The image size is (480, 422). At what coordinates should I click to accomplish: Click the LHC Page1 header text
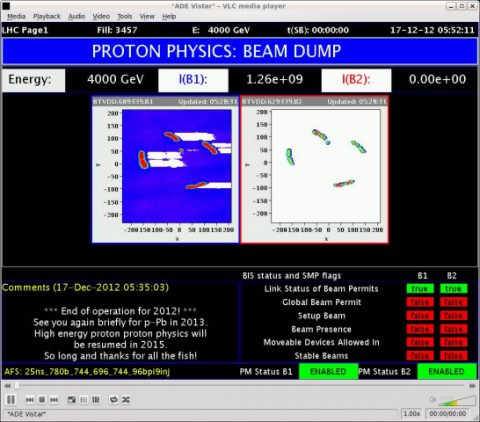(25, 30)
